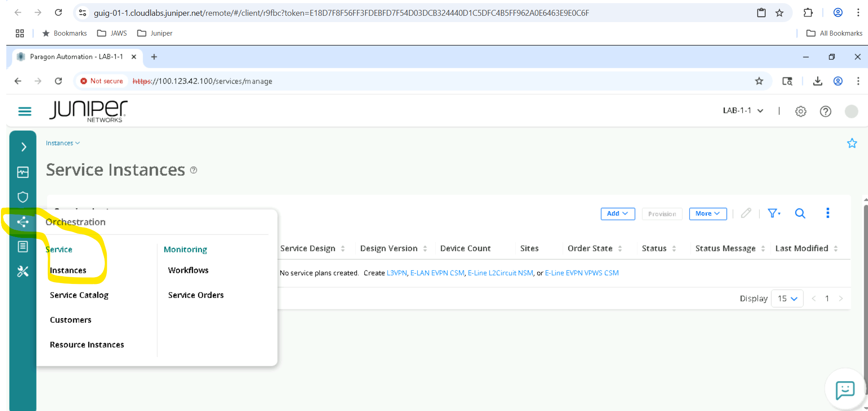The image size is (868, 411).
Task: Open the Observability chart icon in sidebar
Action: 23,172
